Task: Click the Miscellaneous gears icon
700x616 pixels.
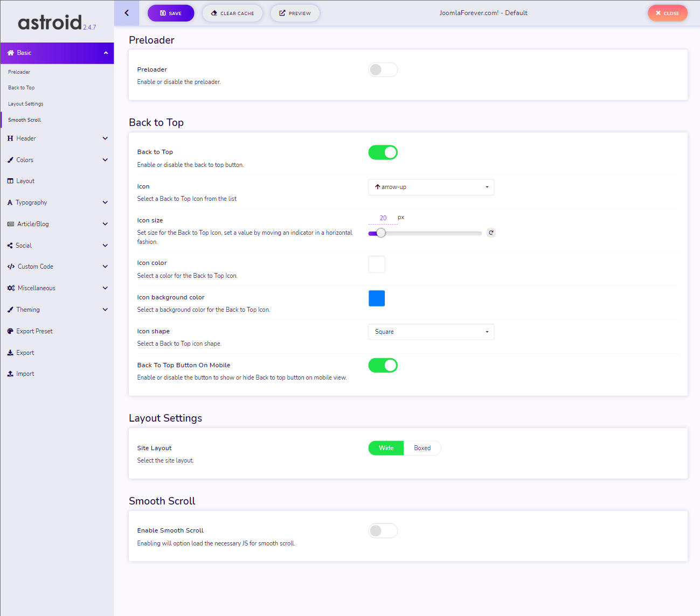Action: pos(11,288)
